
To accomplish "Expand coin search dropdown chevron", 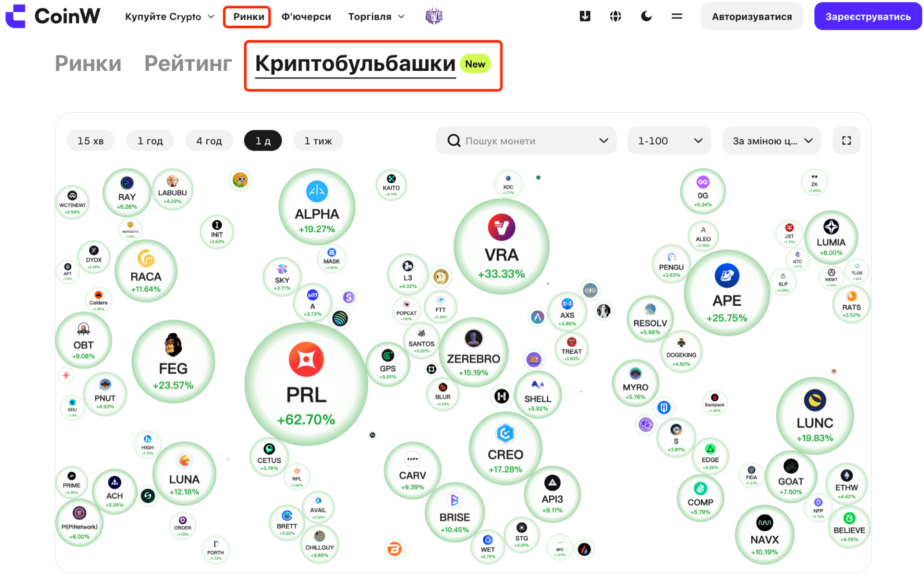I will click(x=604, y=141).
